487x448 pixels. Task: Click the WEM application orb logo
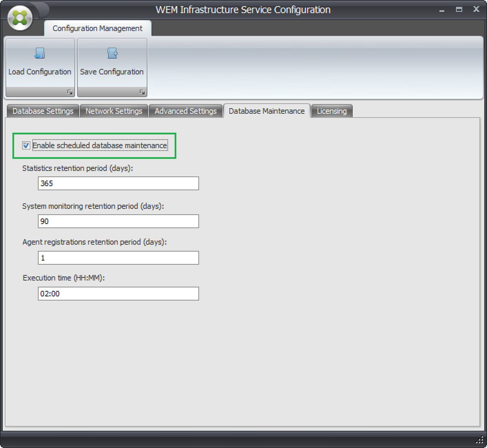click(20, 18)
